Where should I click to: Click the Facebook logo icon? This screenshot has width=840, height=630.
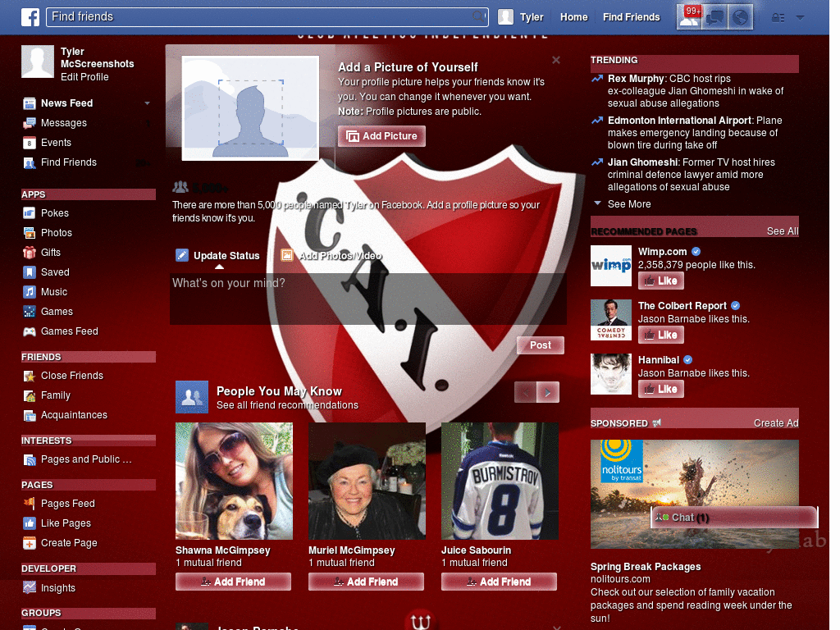point(30,17)
